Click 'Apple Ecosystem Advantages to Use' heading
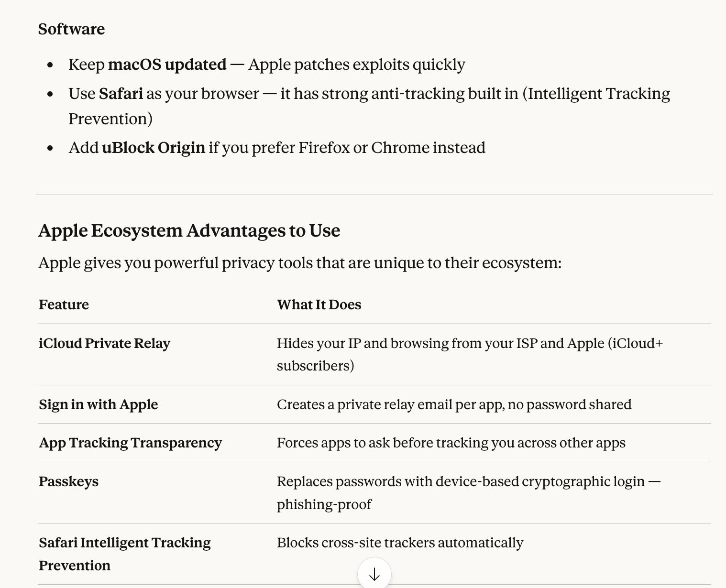This screenshot has height=588, width=726. point(189,230)
